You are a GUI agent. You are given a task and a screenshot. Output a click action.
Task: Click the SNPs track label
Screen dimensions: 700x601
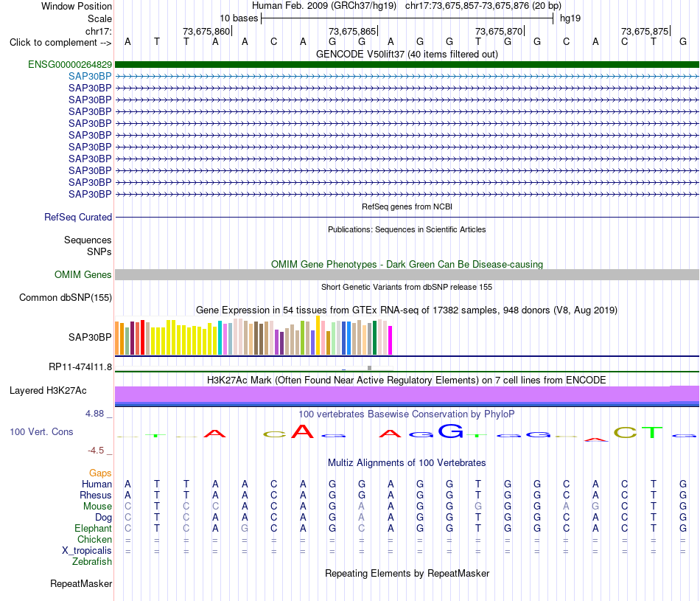point(99,251)
